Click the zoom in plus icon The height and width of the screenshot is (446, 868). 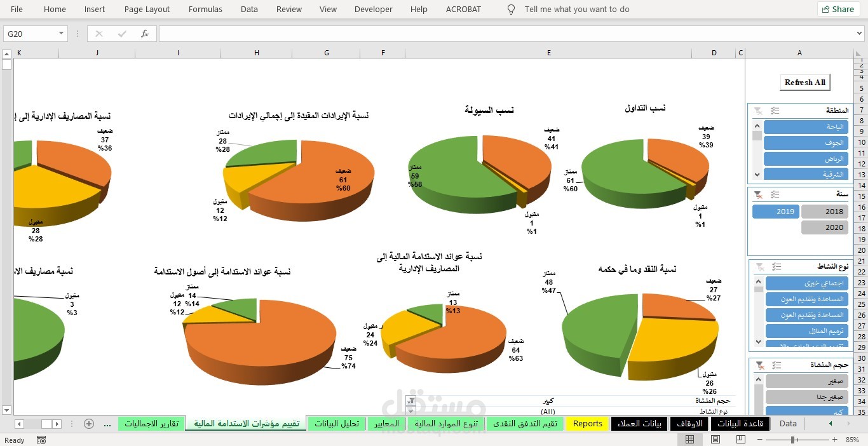[834, 440]
